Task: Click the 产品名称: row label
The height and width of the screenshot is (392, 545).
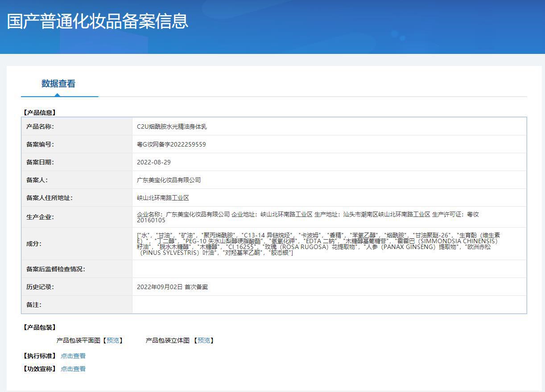Action: [x=40, y=127]
